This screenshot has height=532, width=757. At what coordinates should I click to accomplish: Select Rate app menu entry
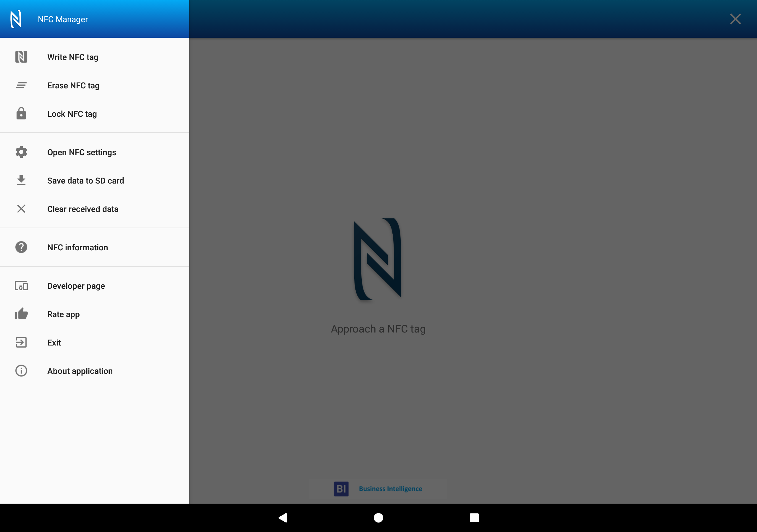pos(95,314)
